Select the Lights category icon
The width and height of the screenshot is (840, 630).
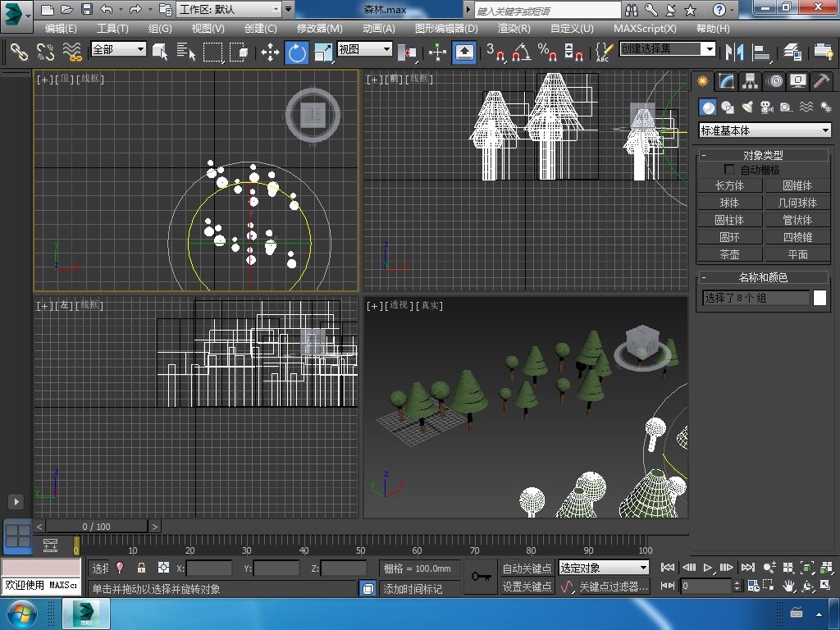(747, 107)
